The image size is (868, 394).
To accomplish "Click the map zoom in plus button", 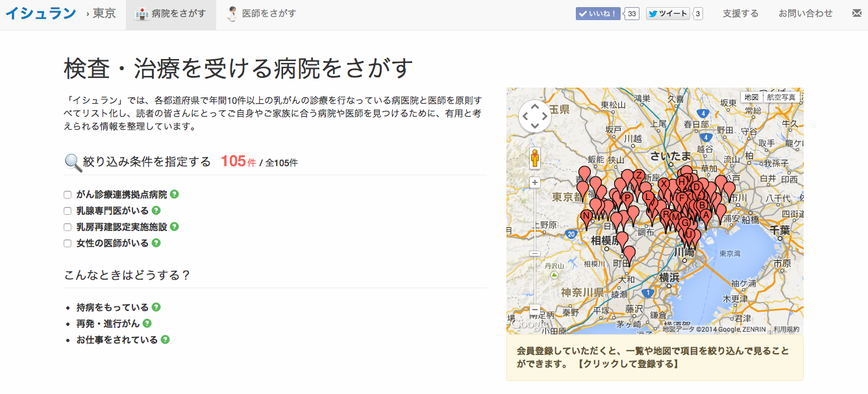I will coord(535,182).
